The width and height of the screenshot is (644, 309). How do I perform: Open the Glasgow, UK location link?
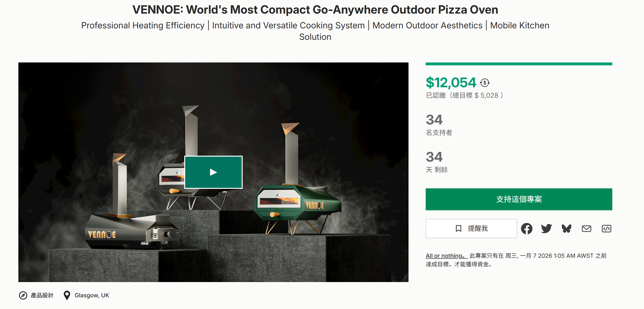click(92, 295)
